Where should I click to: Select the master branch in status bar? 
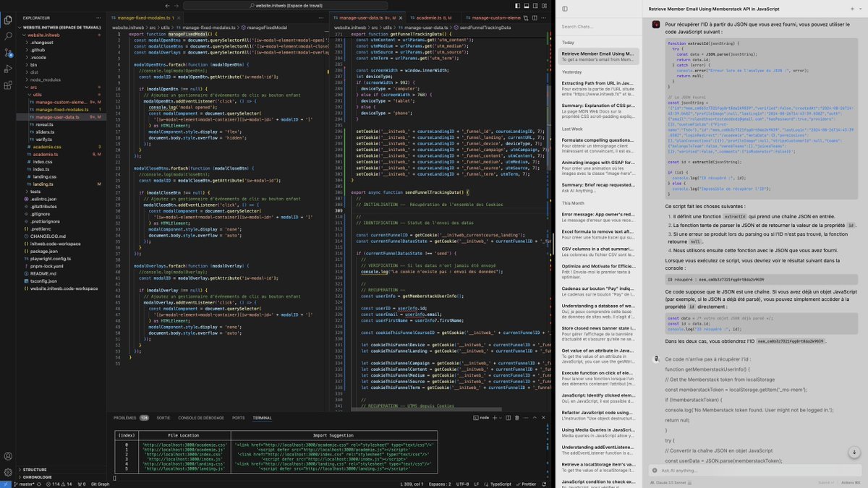pos(26,484)
